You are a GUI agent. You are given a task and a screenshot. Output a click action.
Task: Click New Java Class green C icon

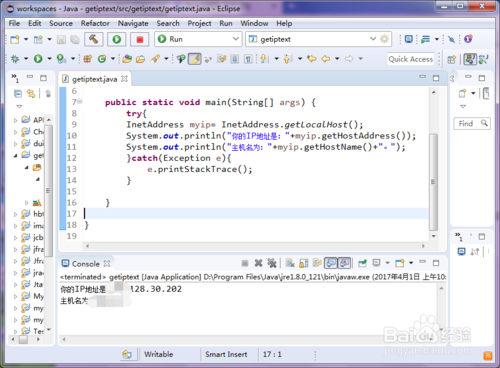(x=102, y=59)
